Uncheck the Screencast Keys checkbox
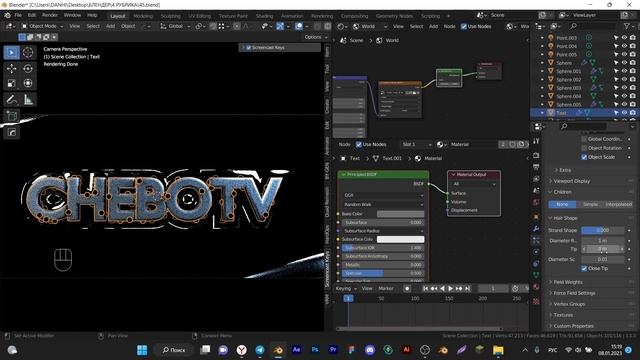 (x=249, y=48)
